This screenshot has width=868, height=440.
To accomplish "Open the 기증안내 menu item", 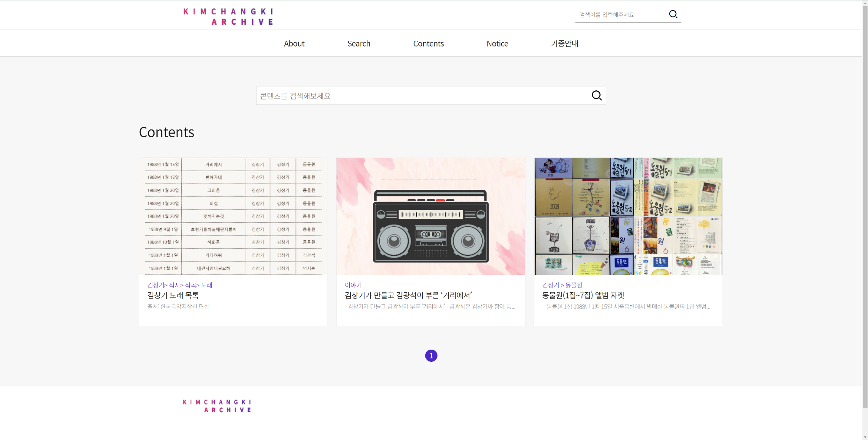I will pos(564,43).
